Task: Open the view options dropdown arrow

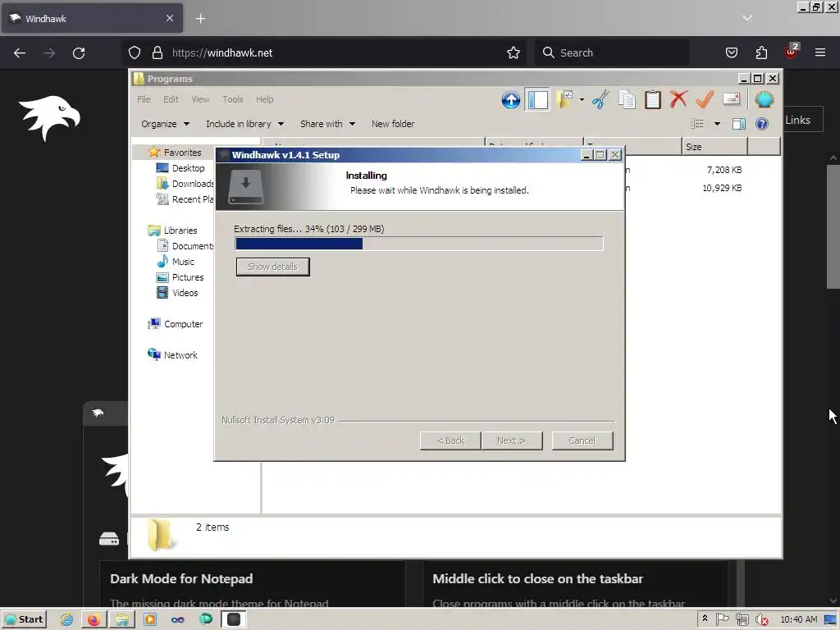Action: [717, 125]
